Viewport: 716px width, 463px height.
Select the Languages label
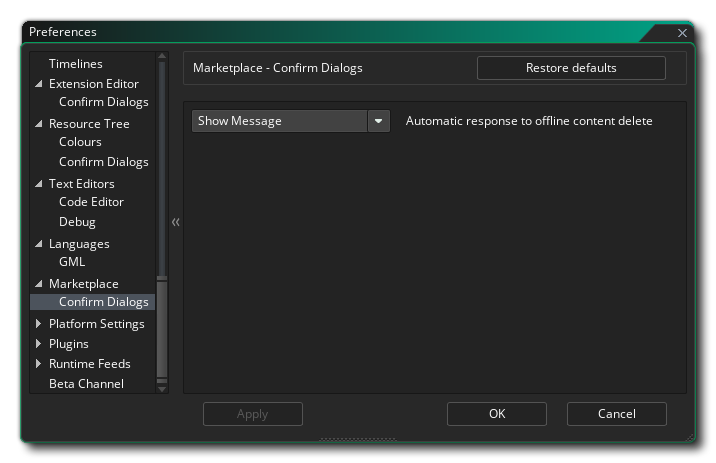click(x=79, y=244)
